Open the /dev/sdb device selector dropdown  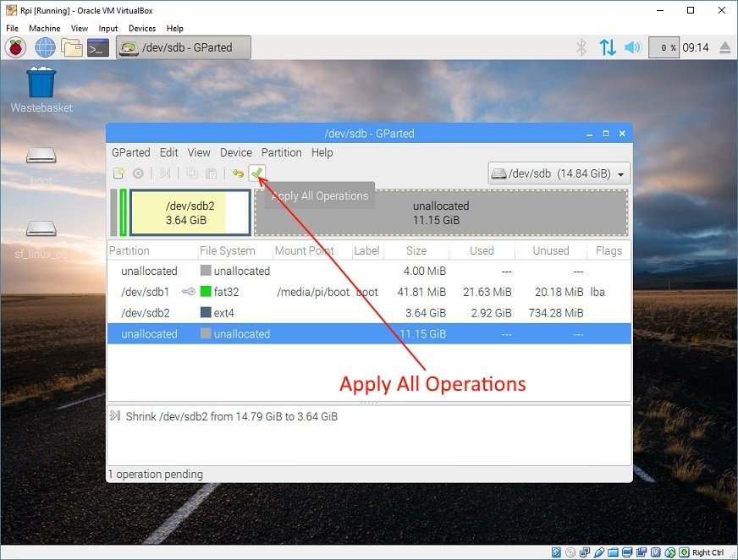(560, 173)
